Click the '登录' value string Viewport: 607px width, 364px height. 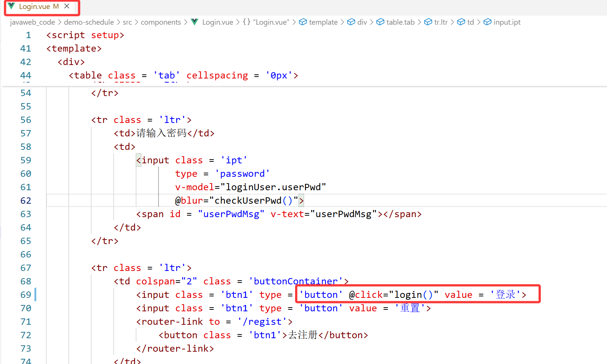(x=506, y=295)
